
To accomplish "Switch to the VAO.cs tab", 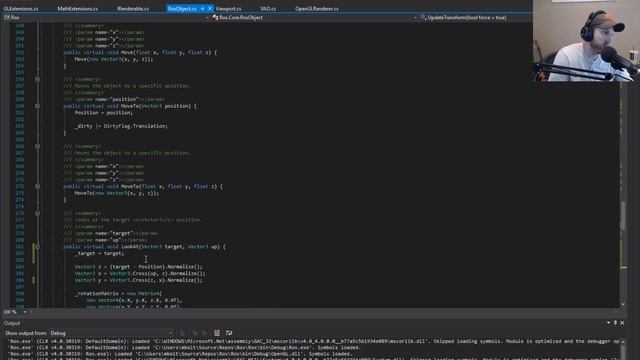I will [x=268, y=9].
